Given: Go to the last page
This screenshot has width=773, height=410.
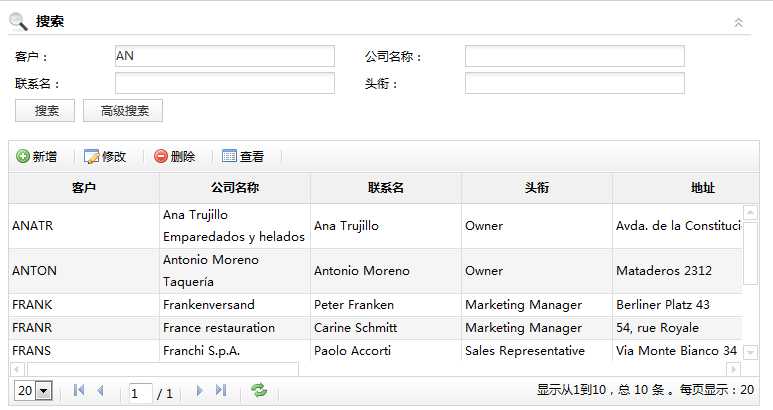Looking at the screenshot, I should tap(221, 391).
